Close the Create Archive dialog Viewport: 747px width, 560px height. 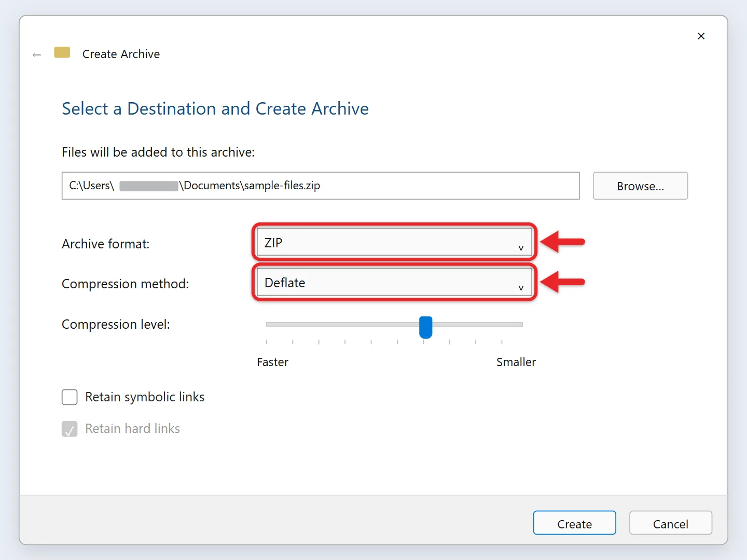click(x=701, y=36)
